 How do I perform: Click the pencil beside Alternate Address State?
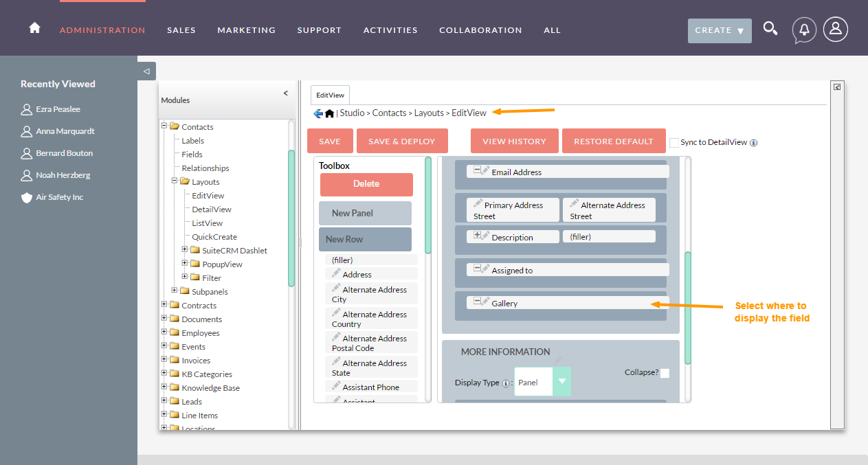(336, 361)
